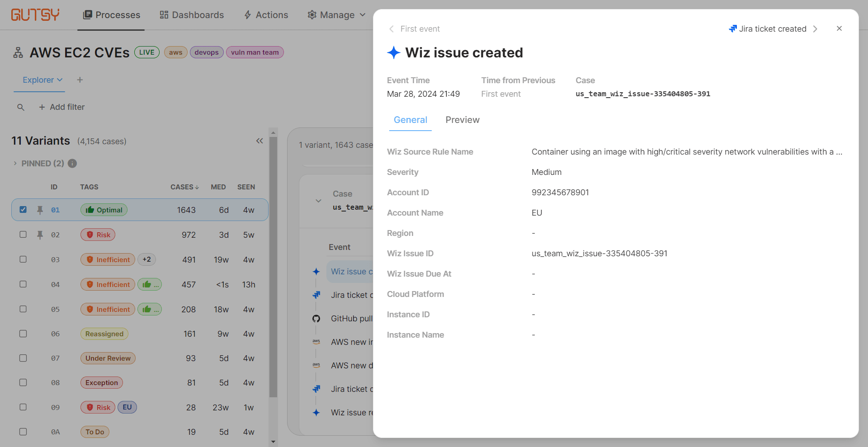Switch to the Preview tab
This screenshot has width=868, height=447.
click(462, 120)
